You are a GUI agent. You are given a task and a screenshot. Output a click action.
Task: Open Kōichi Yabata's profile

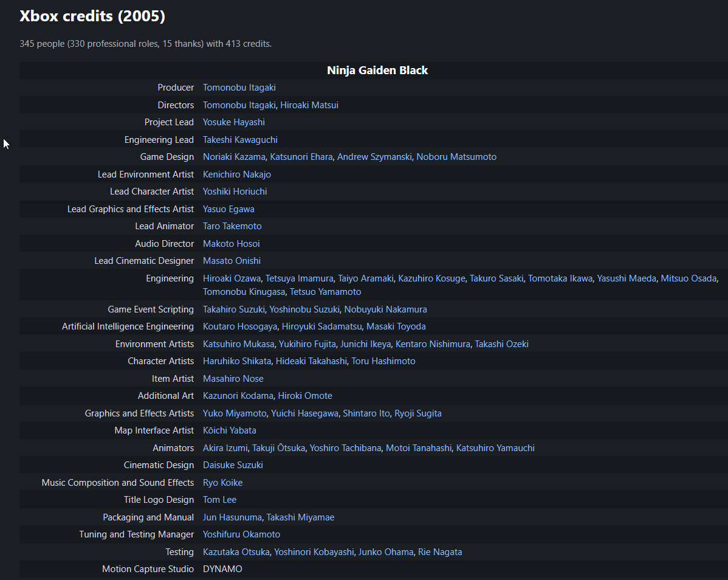tap(229, 430)
